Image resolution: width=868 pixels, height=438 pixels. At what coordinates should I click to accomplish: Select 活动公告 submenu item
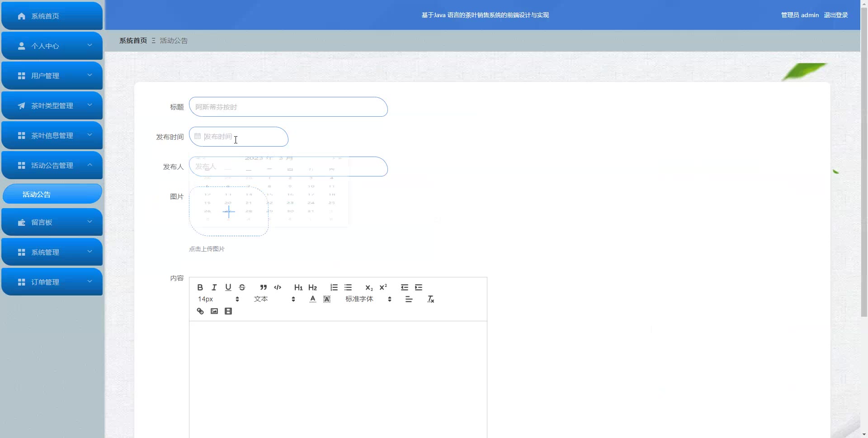[x=52, y=194]
